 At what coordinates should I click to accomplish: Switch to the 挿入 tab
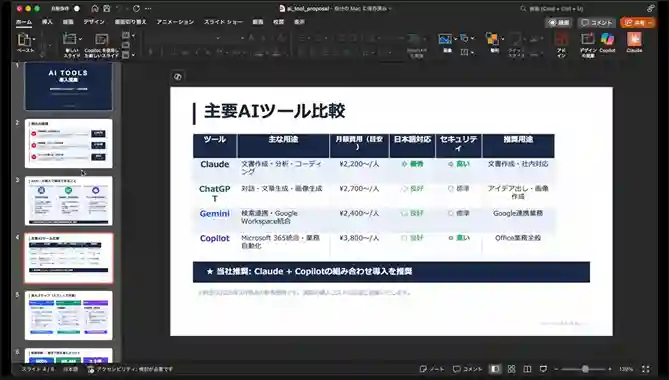tap(47, 22)
